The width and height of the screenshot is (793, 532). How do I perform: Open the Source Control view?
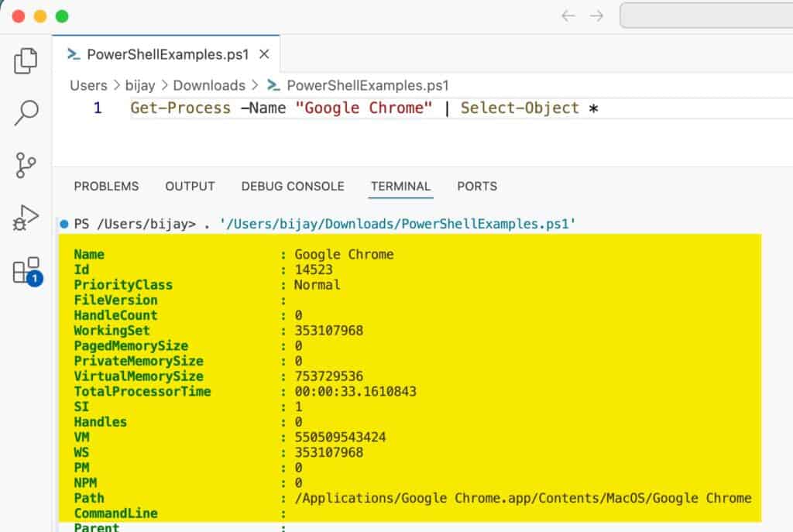pos(24,165)
